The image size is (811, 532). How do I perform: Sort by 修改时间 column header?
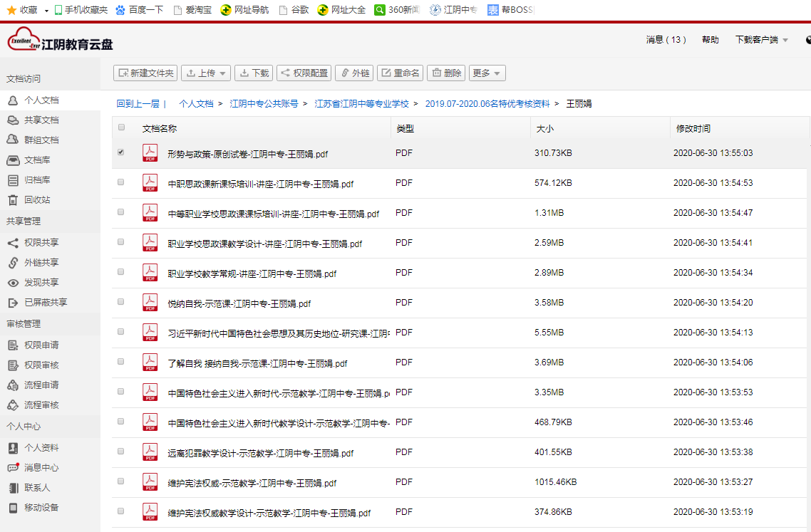[693, 129]
